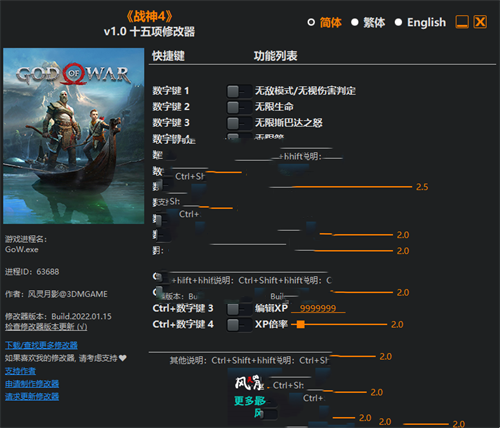Open 检查修改器版本更新 link

tap(46, 327)
